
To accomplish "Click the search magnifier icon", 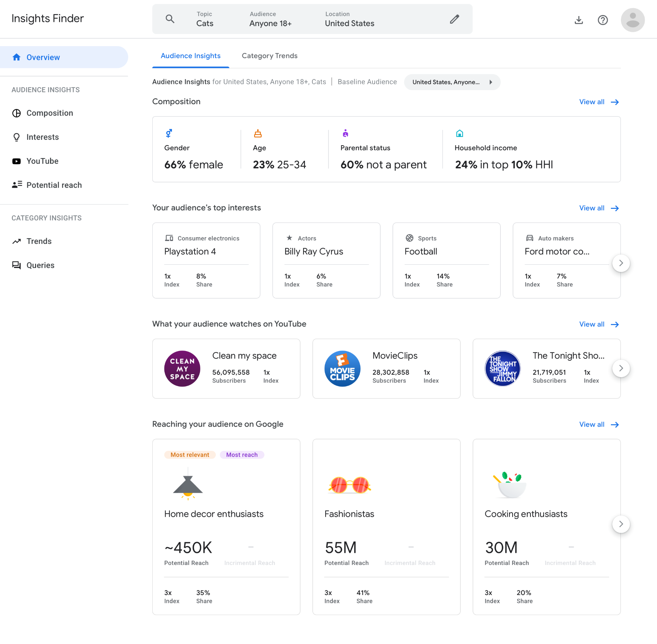I will pos(170,19).
